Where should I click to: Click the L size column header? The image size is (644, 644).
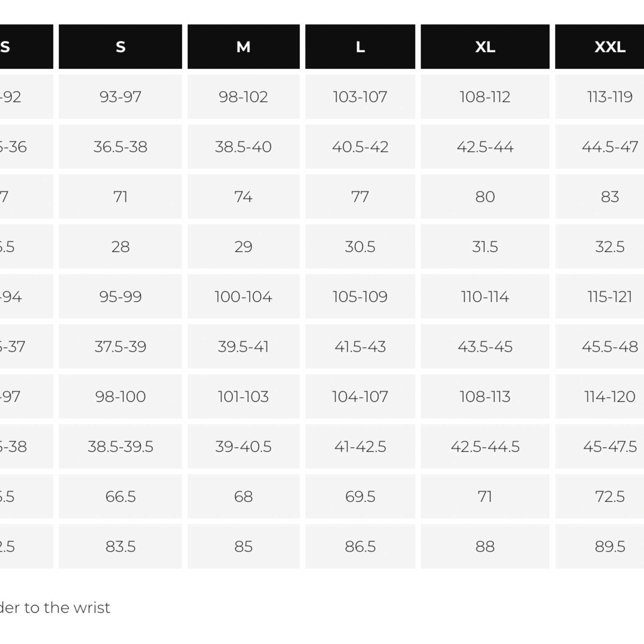click(x=360, y=47)
